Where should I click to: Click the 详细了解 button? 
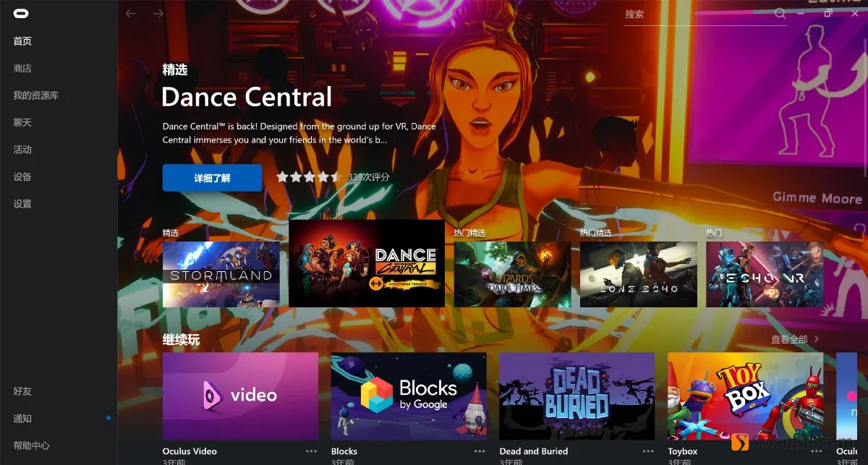[212, 178]
